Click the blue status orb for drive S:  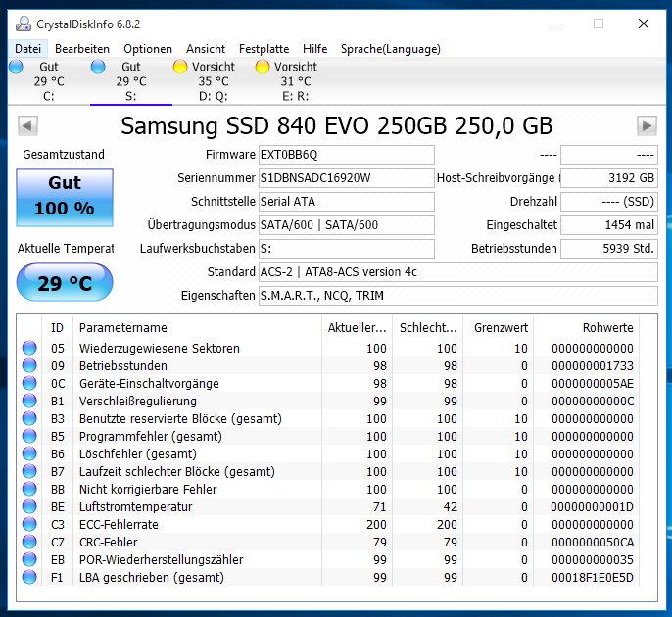pyautogui.click(x=98, y=67)
